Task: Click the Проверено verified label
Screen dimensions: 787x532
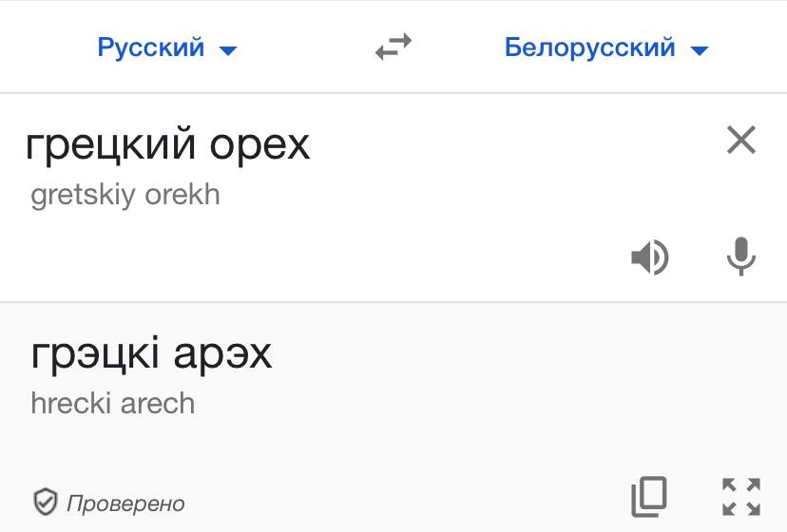Action: [125, 503]
